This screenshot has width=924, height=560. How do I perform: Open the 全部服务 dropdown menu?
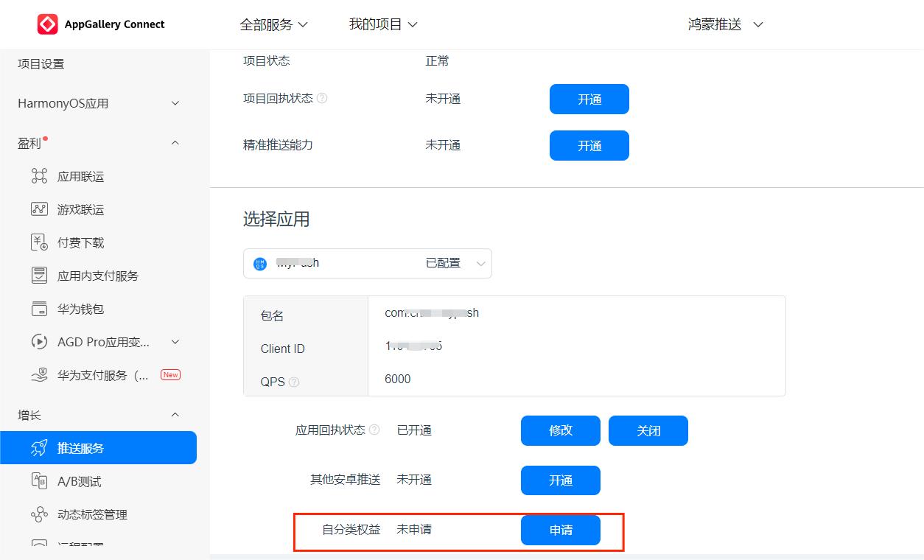pyautogui.click(x=274, y=24)
